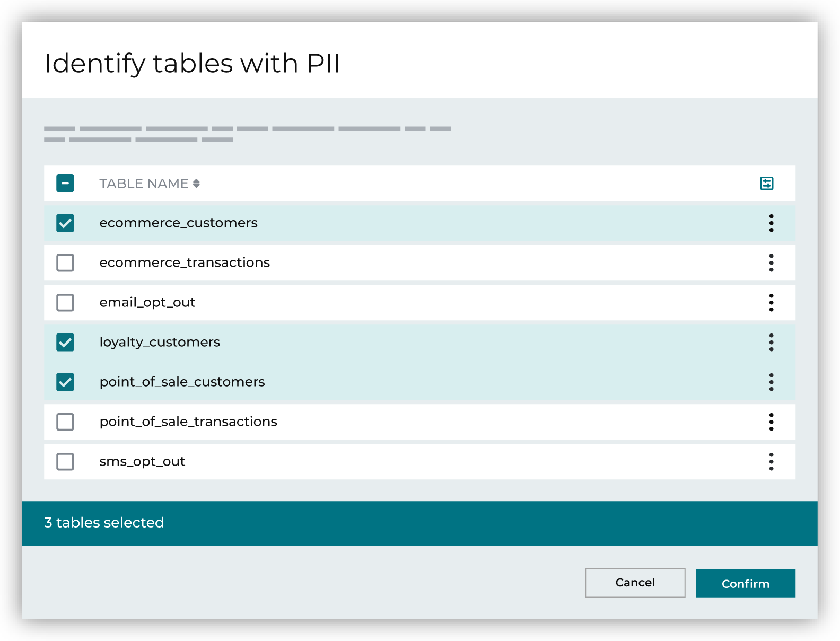Click Cancel to dismiss the dialog

tap(635, 583)
